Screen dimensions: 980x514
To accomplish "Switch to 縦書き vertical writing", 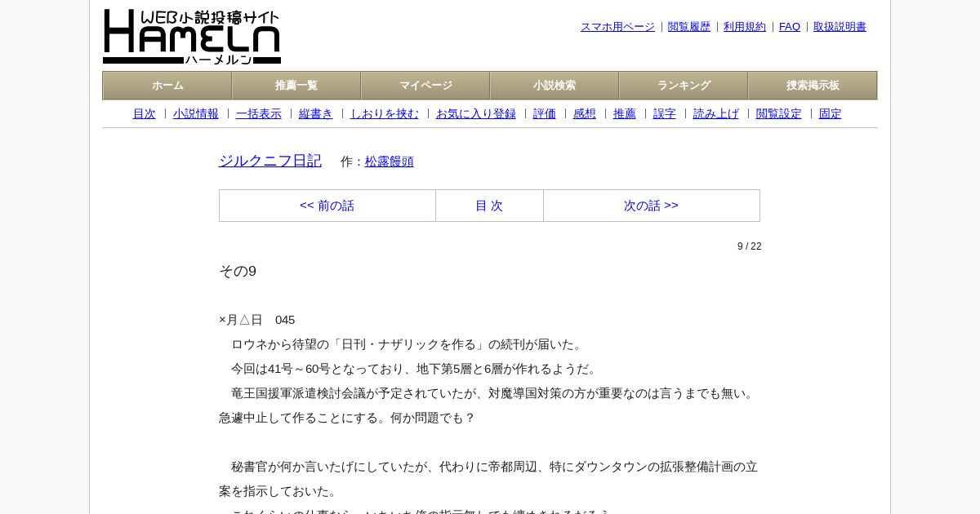I will pyautogui.click(x=316, y=114).
